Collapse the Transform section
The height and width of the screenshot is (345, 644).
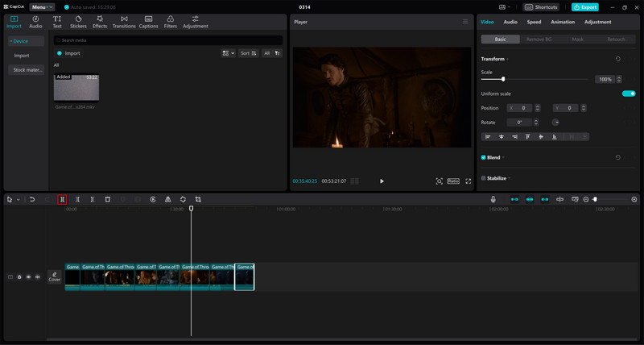tap(508, 59)
